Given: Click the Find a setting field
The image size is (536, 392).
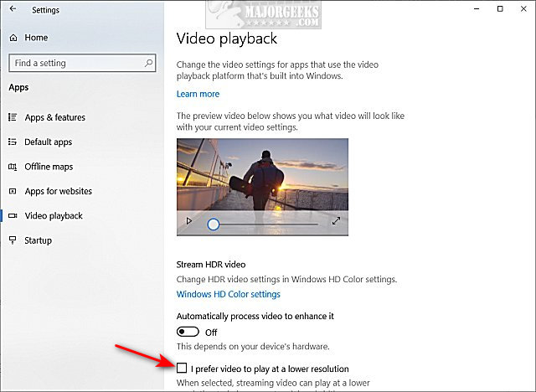Looking at the screenshot, I should coord(82,63).
